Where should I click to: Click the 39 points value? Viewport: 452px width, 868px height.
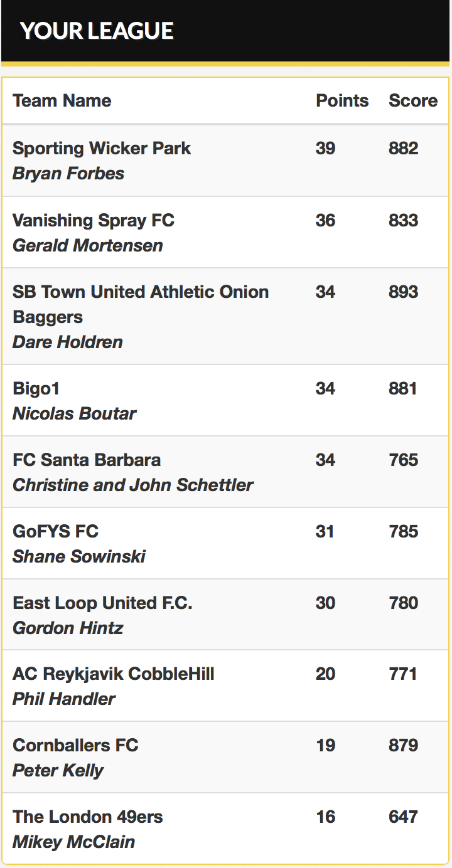[326, 148]
